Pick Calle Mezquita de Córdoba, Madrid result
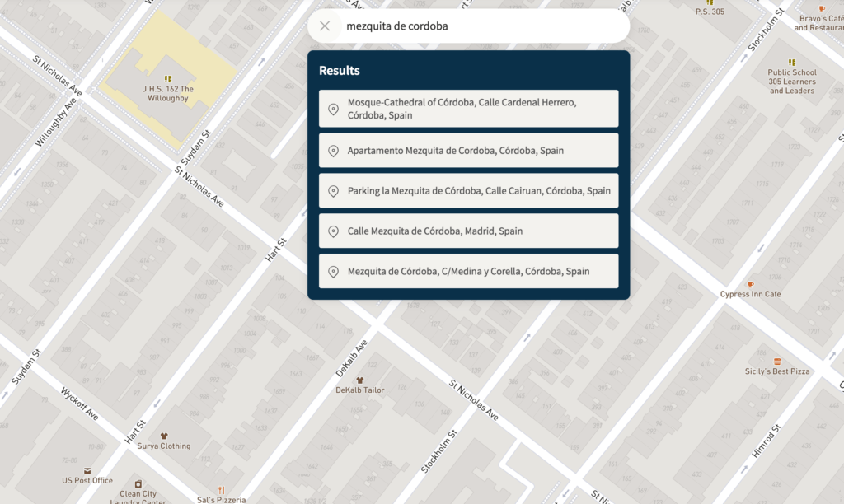Screen dimensions: 844x504 (x=468, y=231)
